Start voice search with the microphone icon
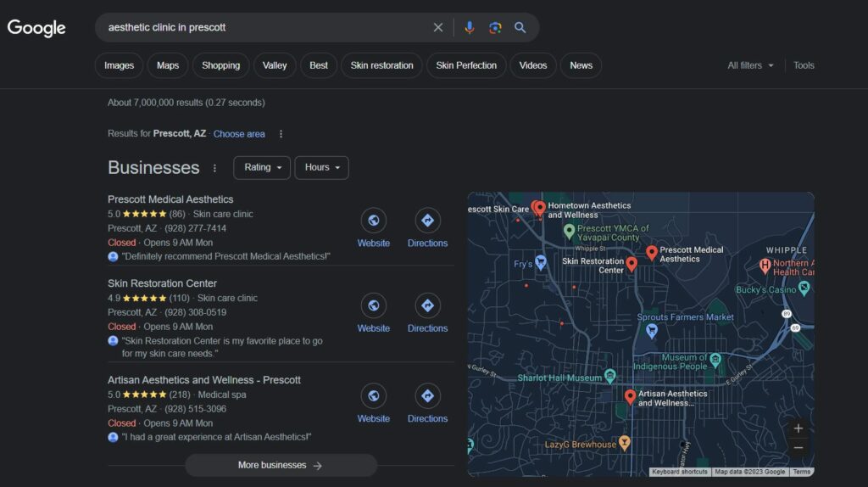The image size is (868, 487). click(x=469, y=27)
